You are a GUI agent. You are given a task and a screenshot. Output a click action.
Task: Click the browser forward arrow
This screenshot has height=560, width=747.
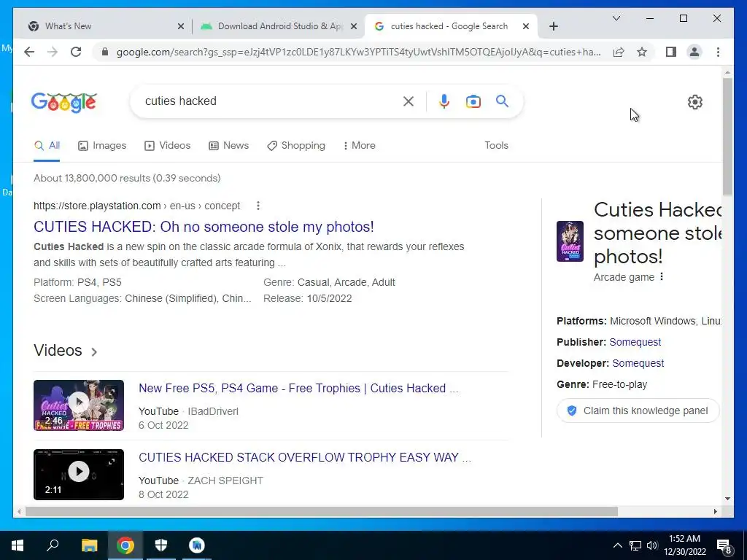pos(53,52)
